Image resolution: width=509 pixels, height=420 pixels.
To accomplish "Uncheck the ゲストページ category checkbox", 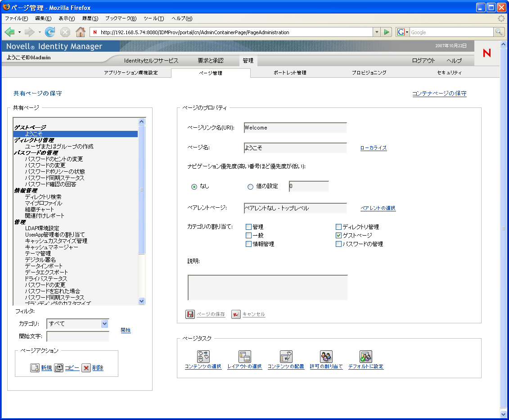I will click(338, 236).
